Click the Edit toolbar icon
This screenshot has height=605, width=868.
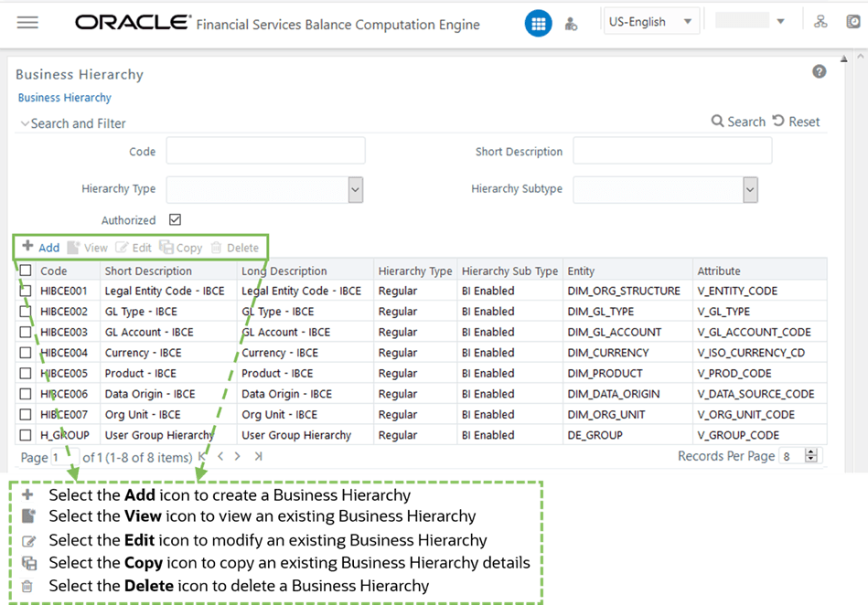[134, 248]
